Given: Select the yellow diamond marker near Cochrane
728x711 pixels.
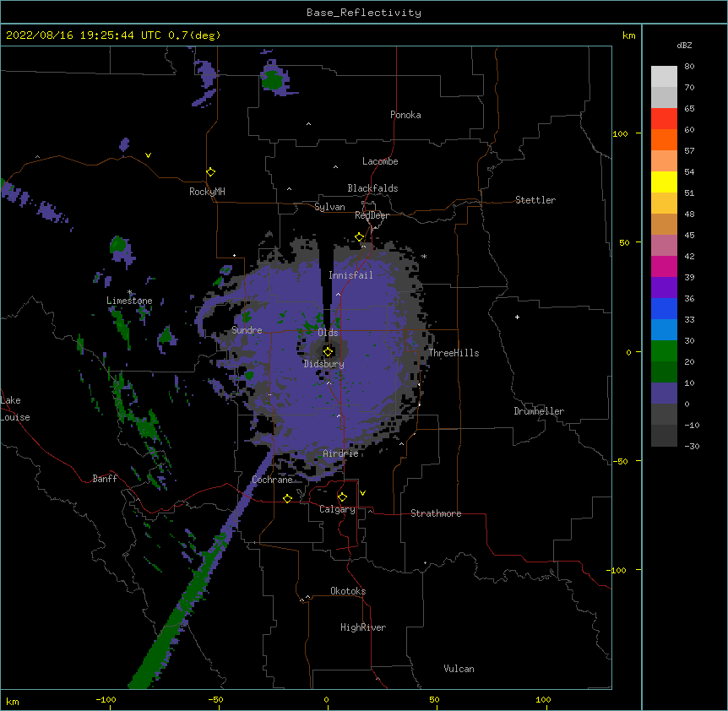Looking at the screenshot, I should click(287, 498).
